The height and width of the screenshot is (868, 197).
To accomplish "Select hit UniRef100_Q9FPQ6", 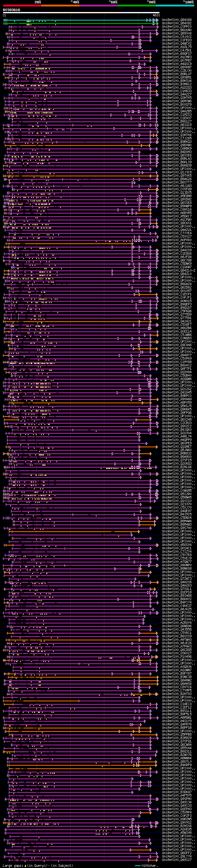I will 177,412.
